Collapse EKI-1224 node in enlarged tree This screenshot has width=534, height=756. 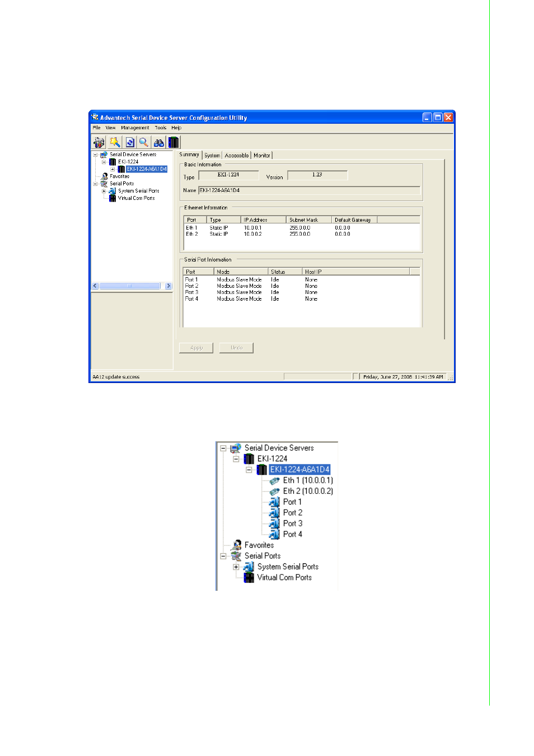click(236, 459)
